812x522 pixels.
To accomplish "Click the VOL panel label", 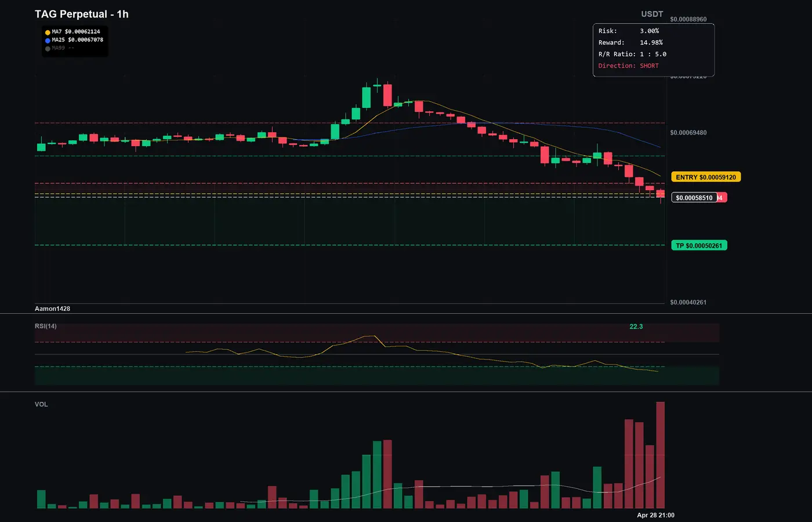I will point(41,404).
